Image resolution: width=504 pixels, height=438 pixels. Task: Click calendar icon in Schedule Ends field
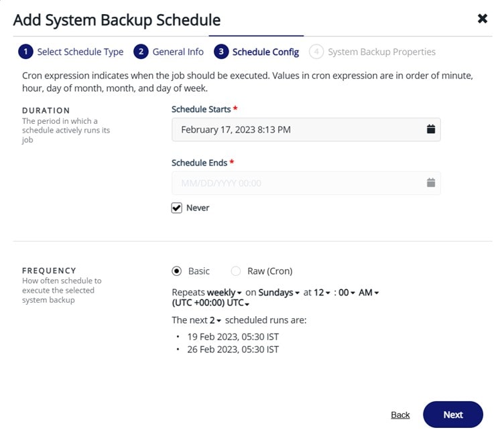[x=431, y=183]
